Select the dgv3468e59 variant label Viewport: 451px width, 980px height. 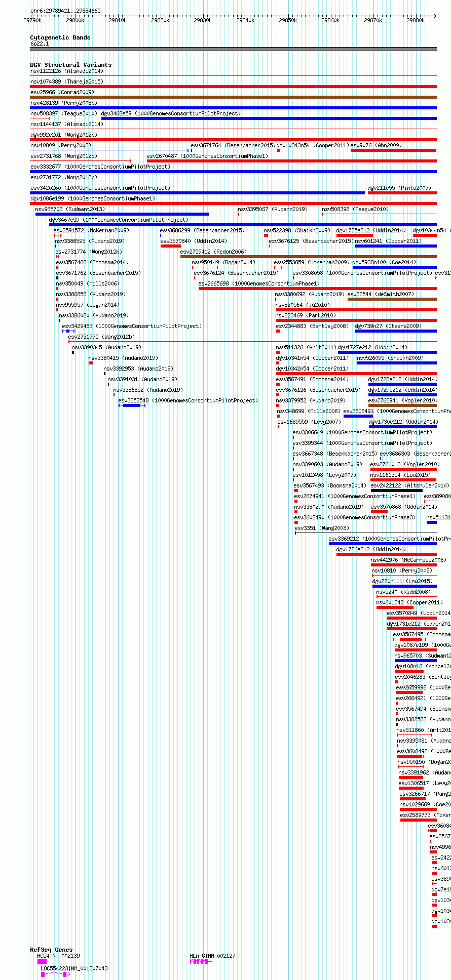pyautogui.click(x=171, y=113)
